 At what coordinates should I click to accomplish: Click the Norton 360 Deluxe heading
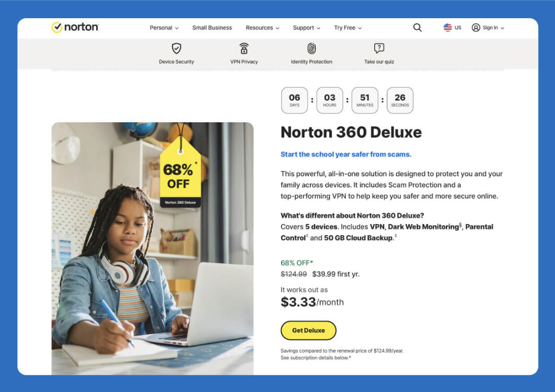pyautogui.click(x=351, y=132)
